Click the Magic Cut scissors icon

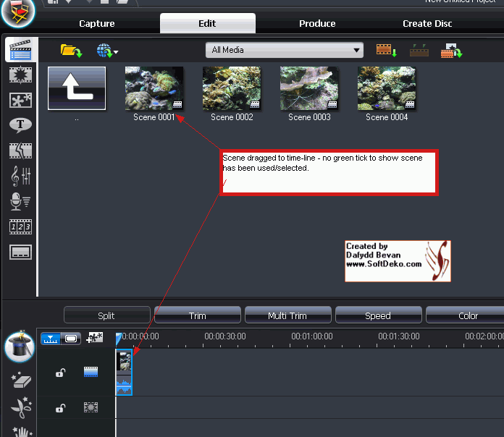[21, 407]
